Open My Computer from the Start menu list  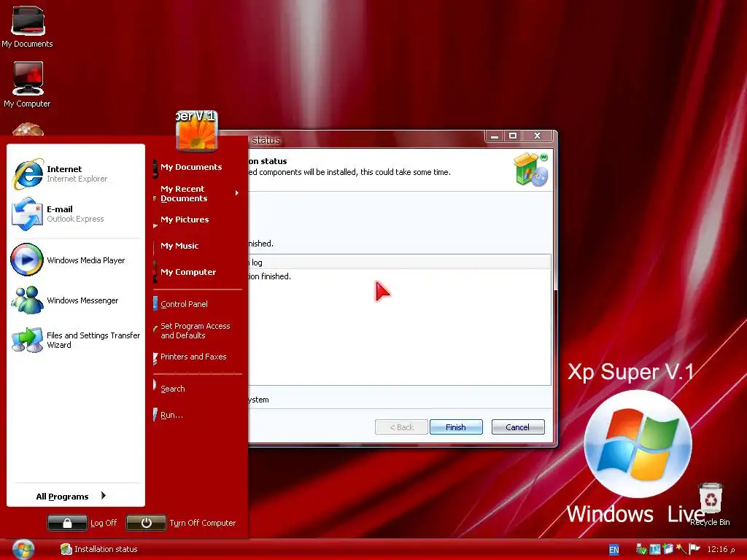coord(188,272)
